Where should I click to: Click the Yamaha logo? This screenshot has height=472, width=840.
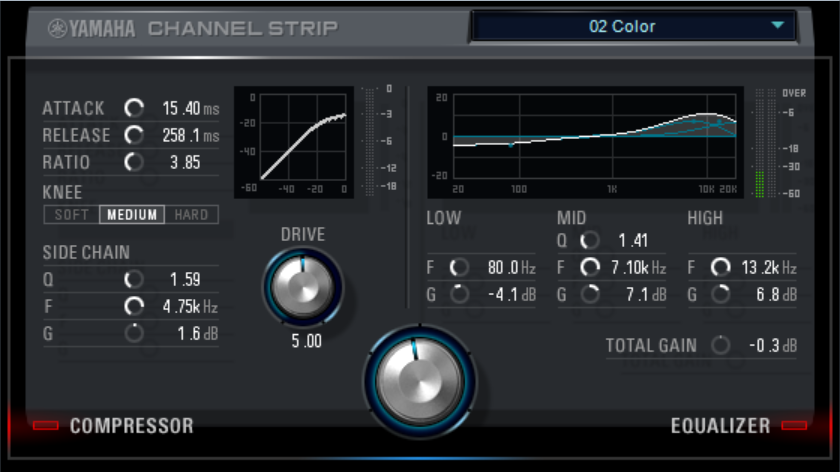(x=92, y=28)
